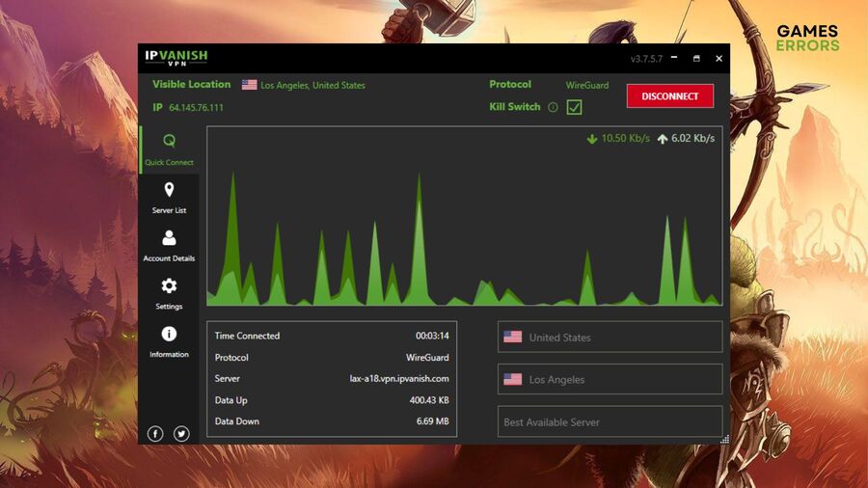Viewport: 868px width, 488px height.
Task: Click the WireGuard value in stats table
Action: tap(427, 358)
